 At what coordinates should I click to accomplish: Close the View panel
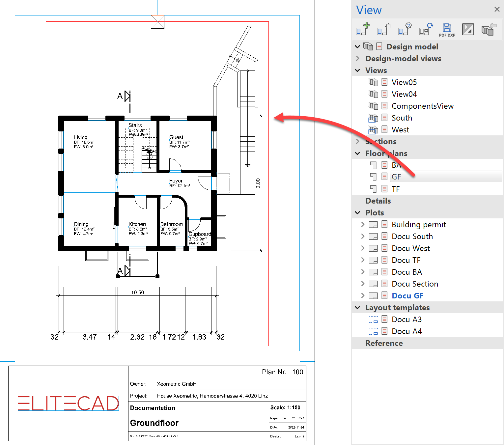click(497, 9)
